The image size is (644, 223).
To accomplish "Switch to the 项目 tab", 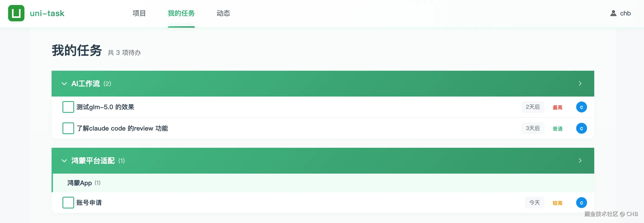I will pyautogui.click(x=139, y=13).
